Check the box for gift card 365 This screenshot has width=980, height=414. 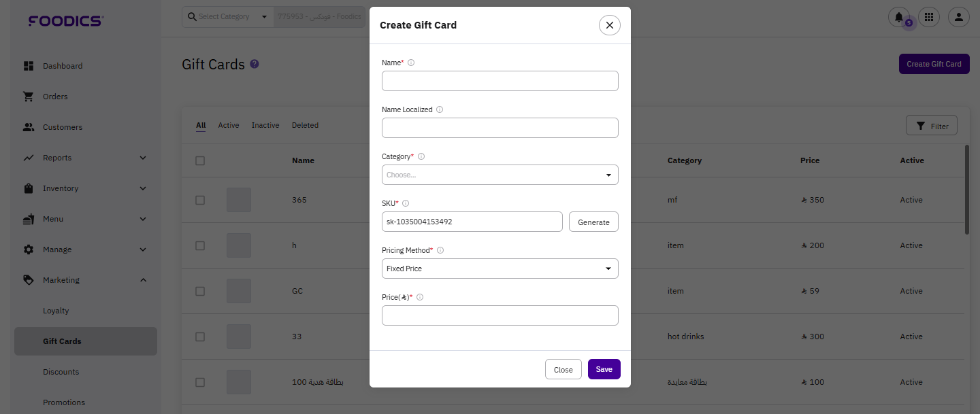(200, 200)
